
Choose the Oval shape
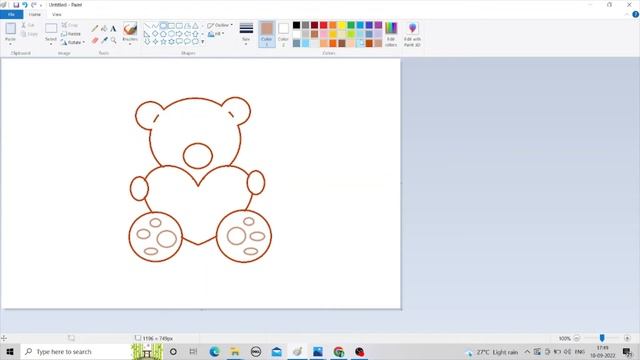click(x=163, y=26)
